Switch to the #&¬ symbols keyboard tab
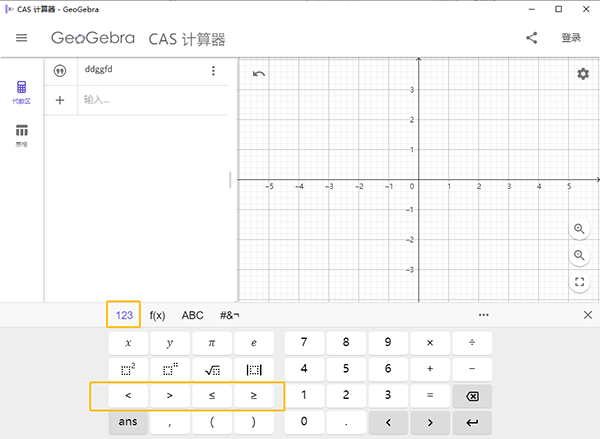This screenshot has width=600, height=439. [x=230, y=315]
